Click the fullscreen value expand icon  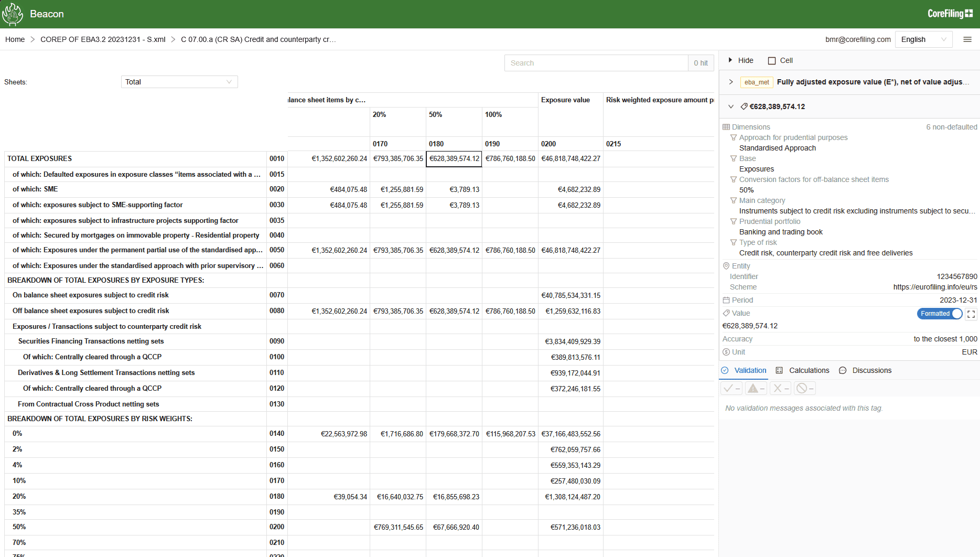click(971, 314)
